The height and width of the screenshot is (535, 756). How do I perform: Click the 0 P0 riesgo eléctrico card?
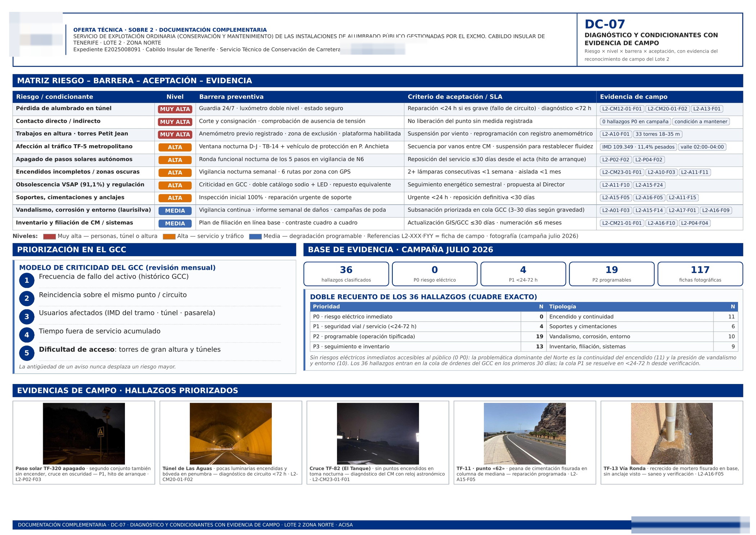pyautogui.click(x=435, y=274)
